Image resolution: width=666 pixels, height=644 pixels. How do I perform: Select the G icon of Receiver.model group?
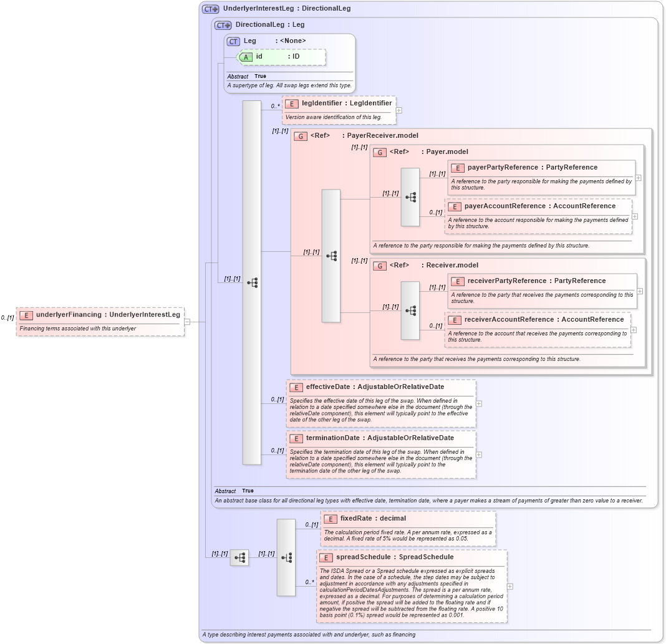click(x=379, y=265)
